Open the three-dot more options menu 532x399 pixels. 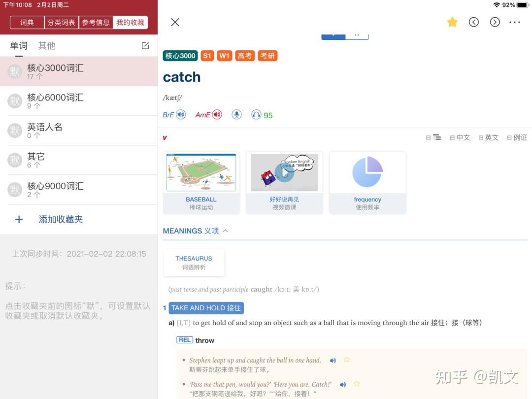coord(514,22)
